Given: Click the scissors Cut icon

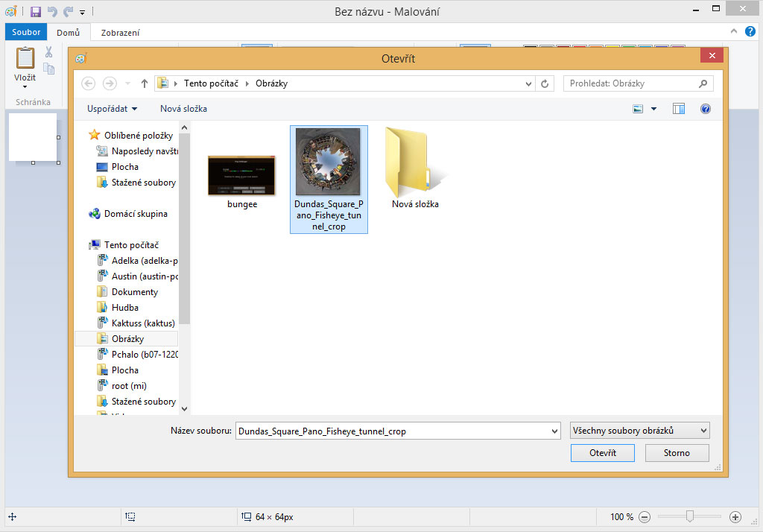Looking at the screenshot, I should (x=48, y=51).
